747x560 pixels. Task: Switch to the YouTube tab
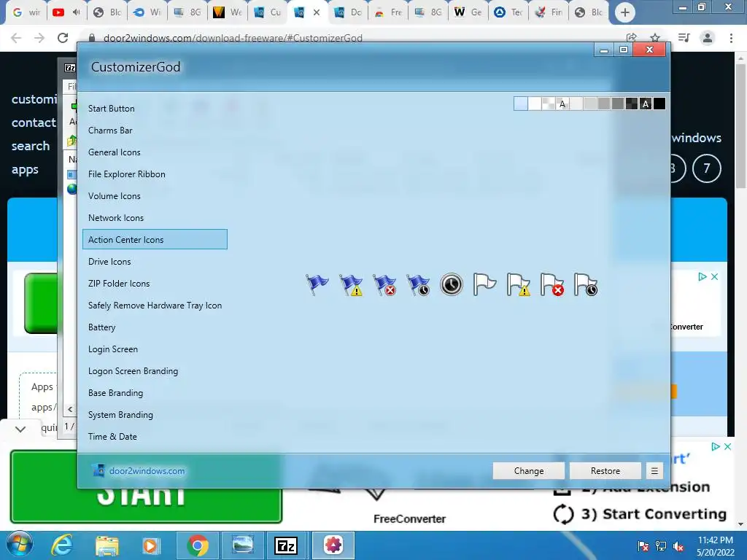pyautogui.click(x=66, y=13)
